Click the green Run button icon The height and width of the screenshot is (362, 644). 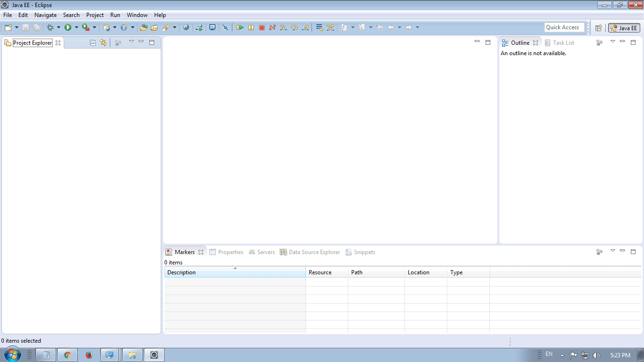coord(68,27)
